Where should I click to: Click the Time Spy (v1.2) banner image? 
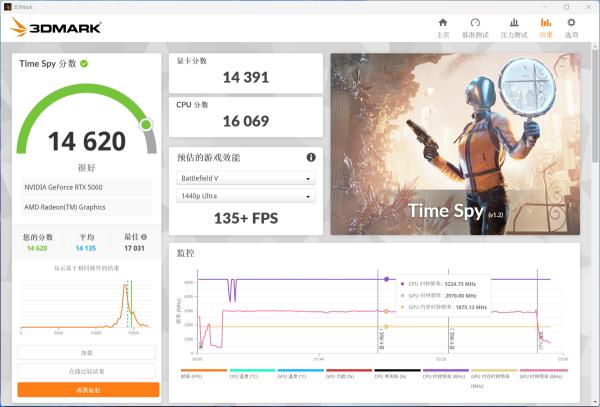455,144
